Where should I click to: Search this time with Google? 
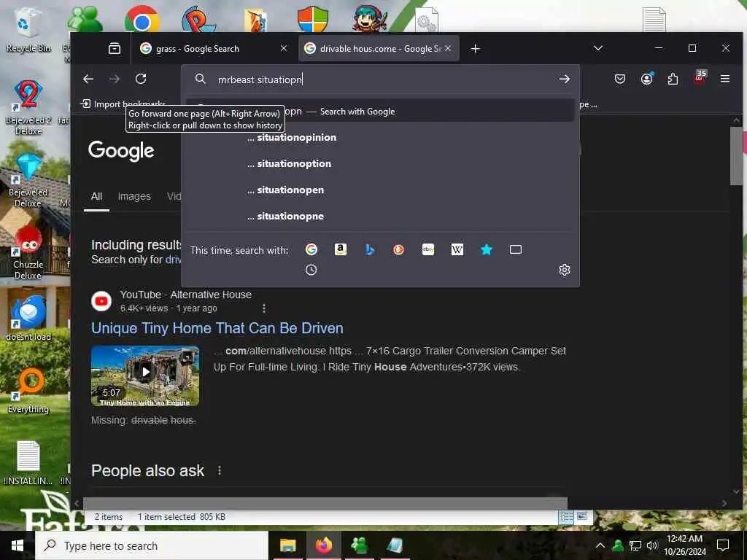(311, 249)
